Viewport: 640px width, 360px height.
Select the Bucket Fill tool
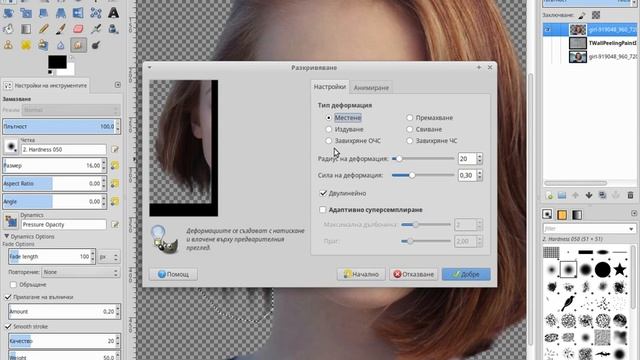point(8,29)
